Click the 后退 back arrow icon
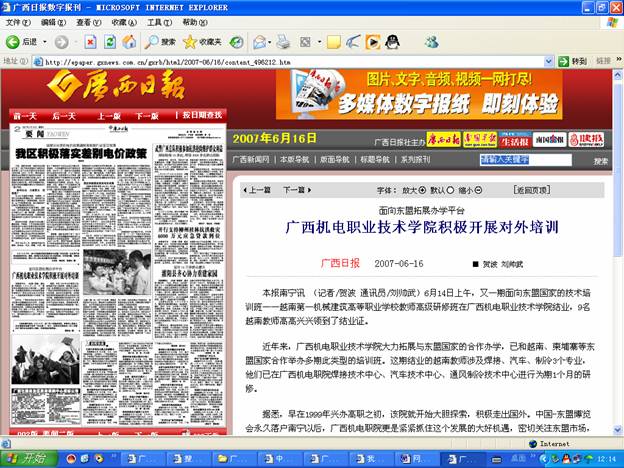 [x=13, y=42]
